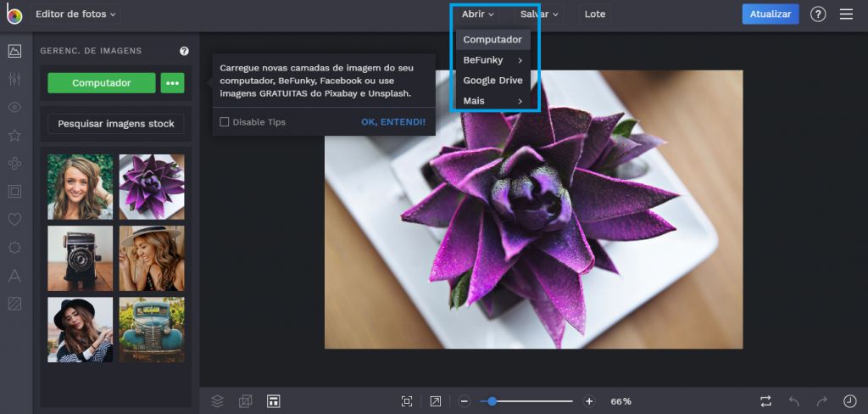Click the fit to screen icon
The image size is (868, 414).
coord(407,401)
